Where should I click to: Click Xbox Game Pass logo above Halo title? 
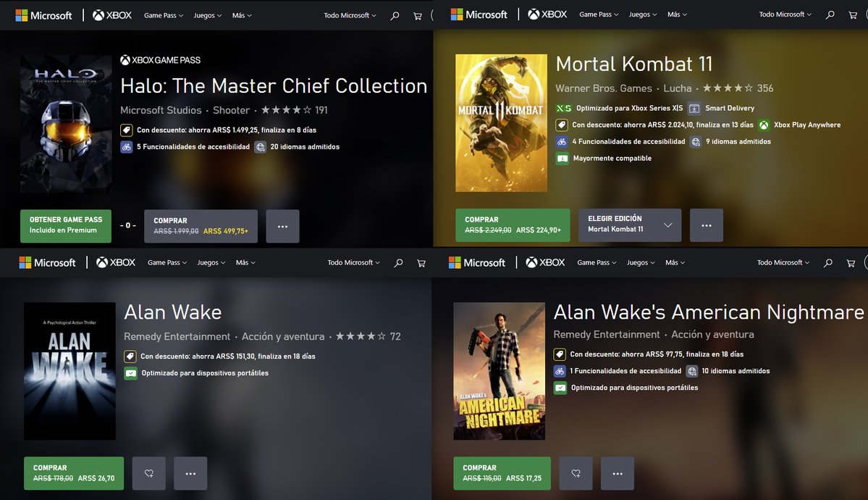[161, 60]
